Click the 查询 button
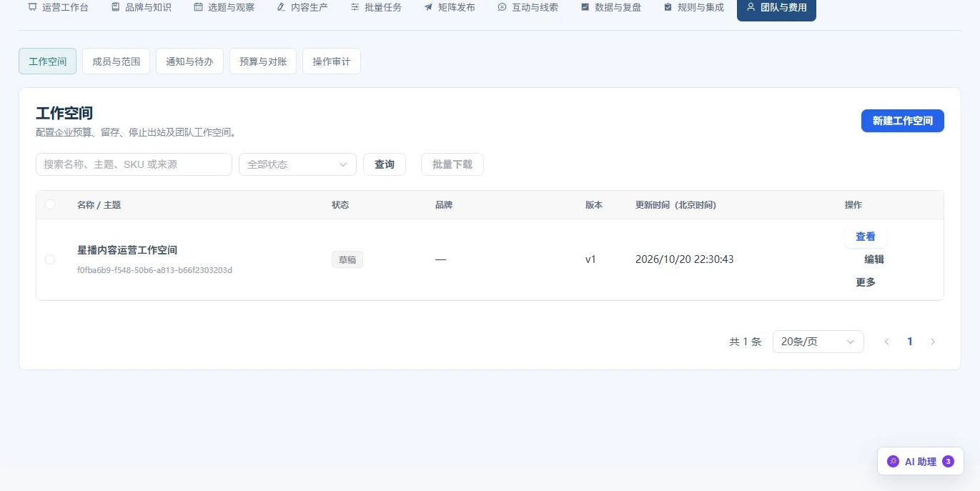 tap(385, 164)
